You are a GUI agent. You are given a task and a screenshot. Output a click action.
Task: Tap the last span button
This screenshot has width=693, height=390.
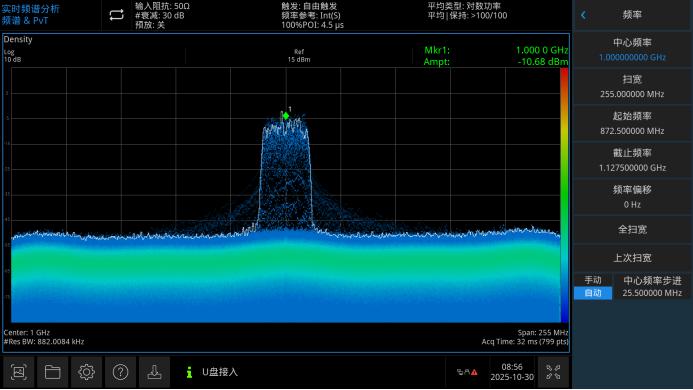(x=632, y=258)
